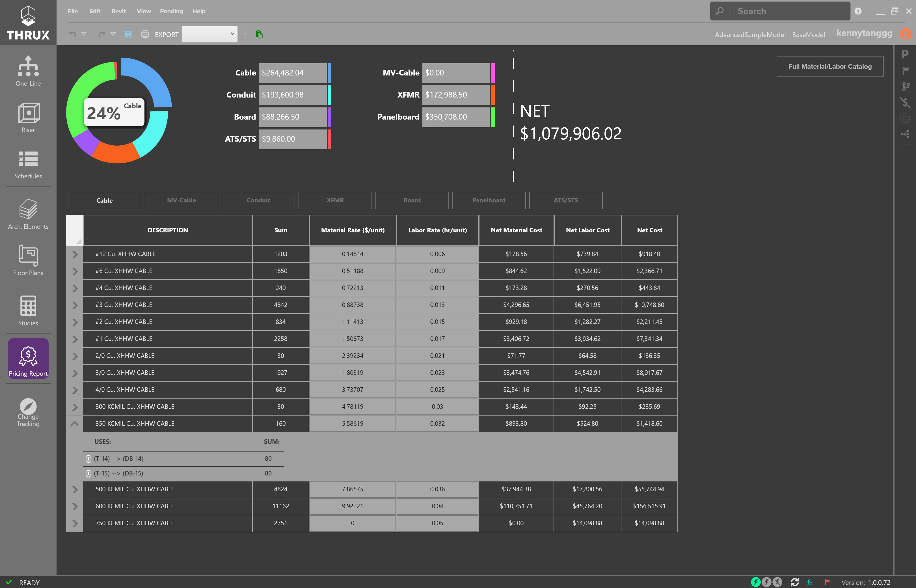Screen dimensions: 916x588
Task: Click the refresh sync icon in status bar
Action: coord(795,582)
